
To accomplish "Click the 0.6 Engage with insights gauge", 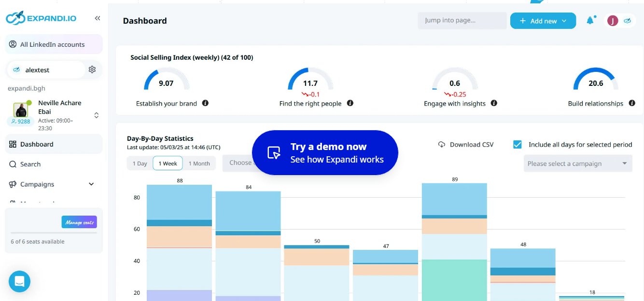I will click(x=455, y=79).
